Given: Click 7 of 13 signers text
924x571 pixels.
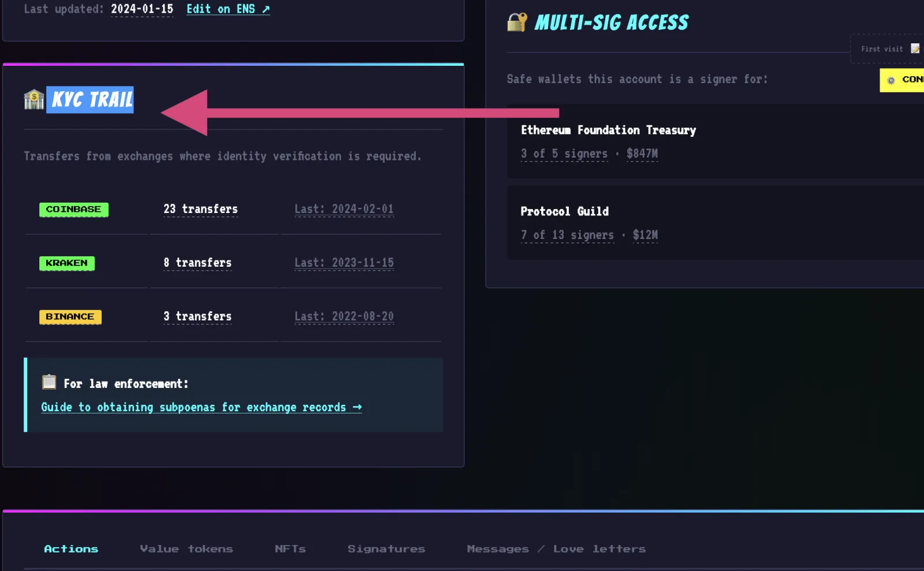Looking at the screenshot, I should coord(567,236).
